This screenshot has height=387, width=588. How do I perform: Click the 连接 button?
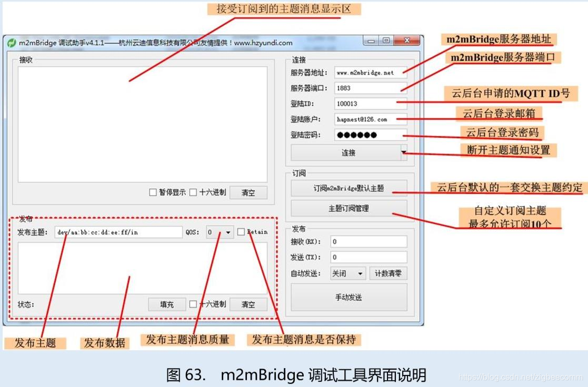[346, 152]
